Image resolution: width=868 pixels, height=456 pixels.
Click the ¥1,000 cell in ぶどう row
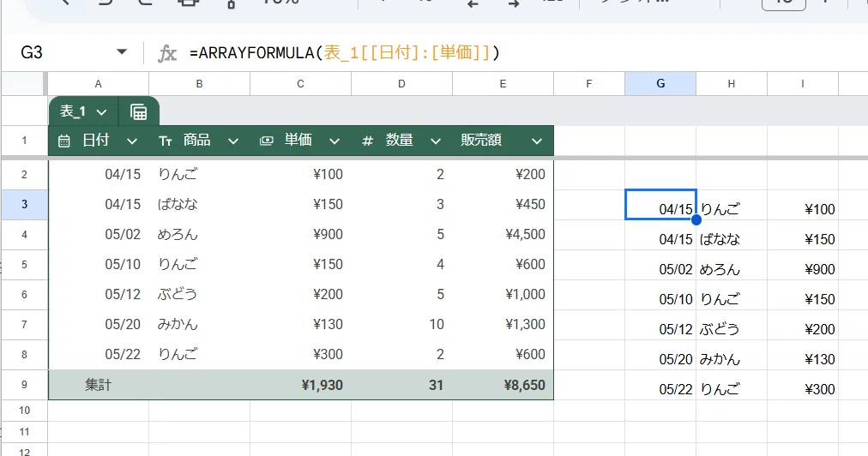click(525, 294)
